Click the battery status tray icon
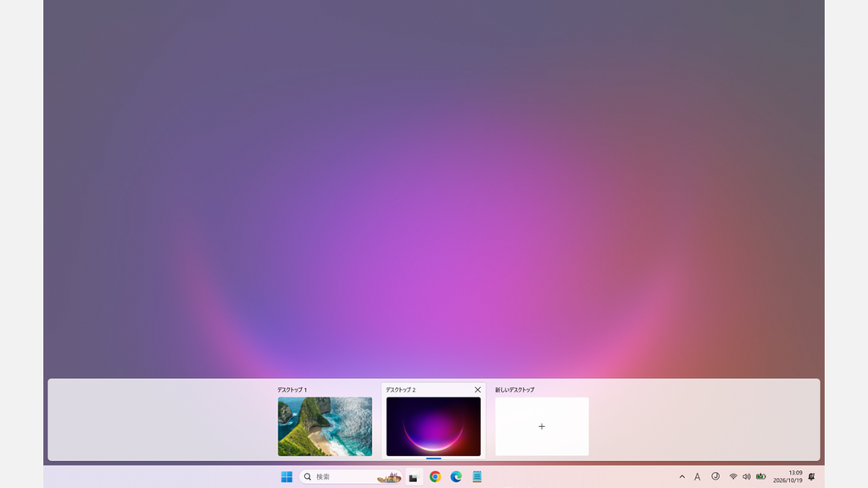 click(x=761, y=476)
